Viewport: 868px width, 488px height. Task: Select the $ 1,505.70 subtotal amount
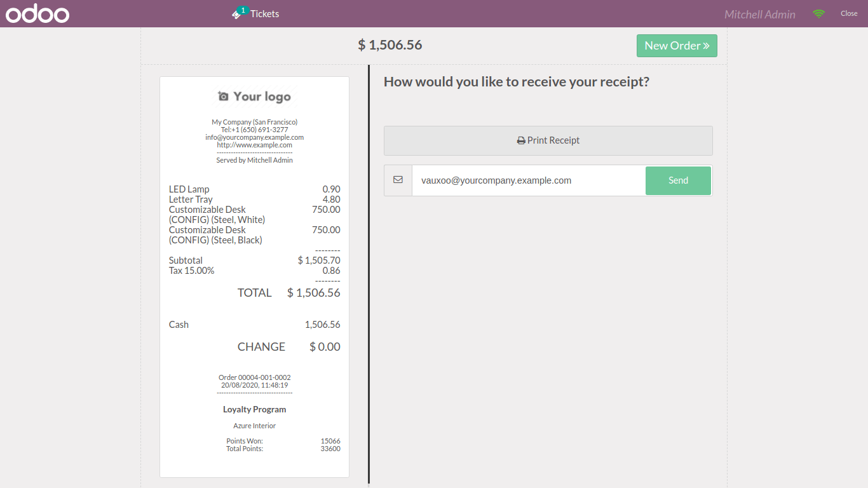(319, 261)
